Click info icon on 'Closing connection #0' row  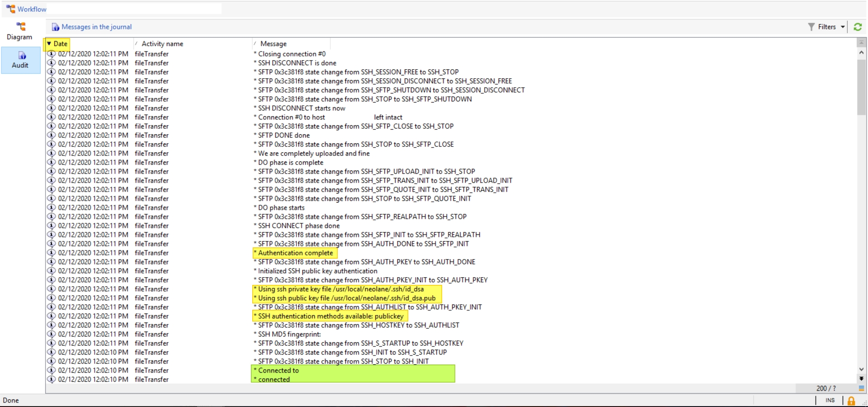tap(52, 54)
